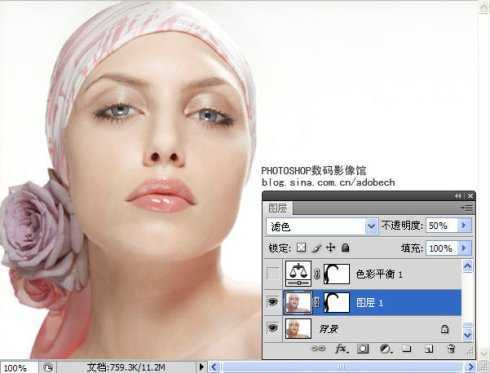490x373 pixels.
Task: Add a layer mask
Action: [363, 349]
